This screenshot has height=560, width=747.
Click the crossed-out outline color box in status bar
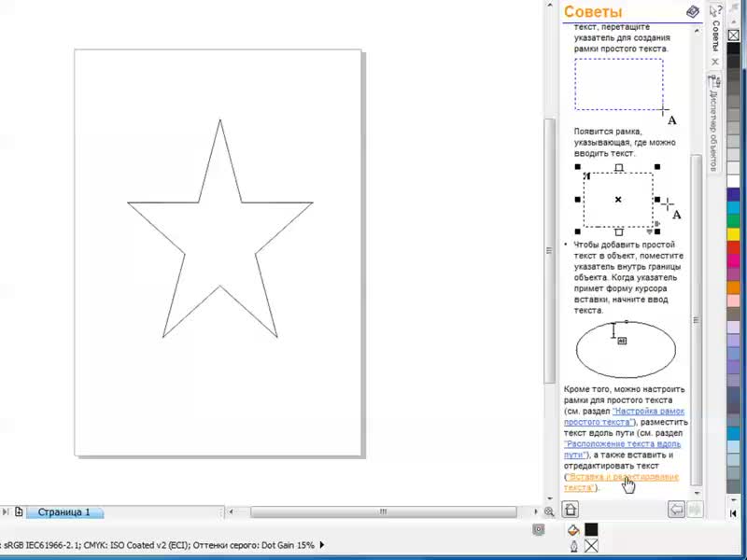[591, 546]
